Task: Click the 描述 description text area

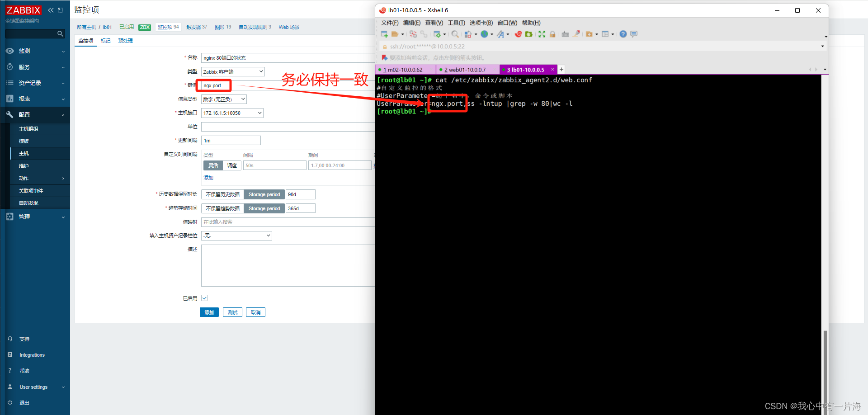Action: (288, 266)
